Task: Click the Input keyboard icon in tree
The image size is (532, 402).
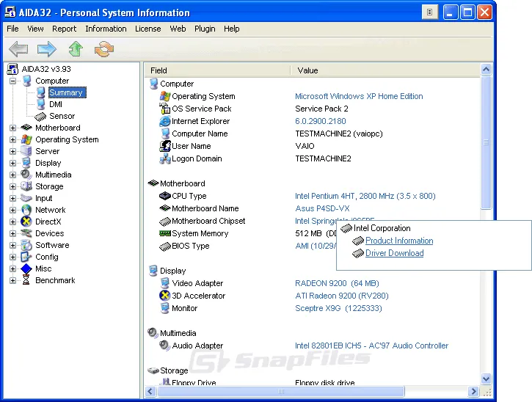Action: tap(26, 198)
